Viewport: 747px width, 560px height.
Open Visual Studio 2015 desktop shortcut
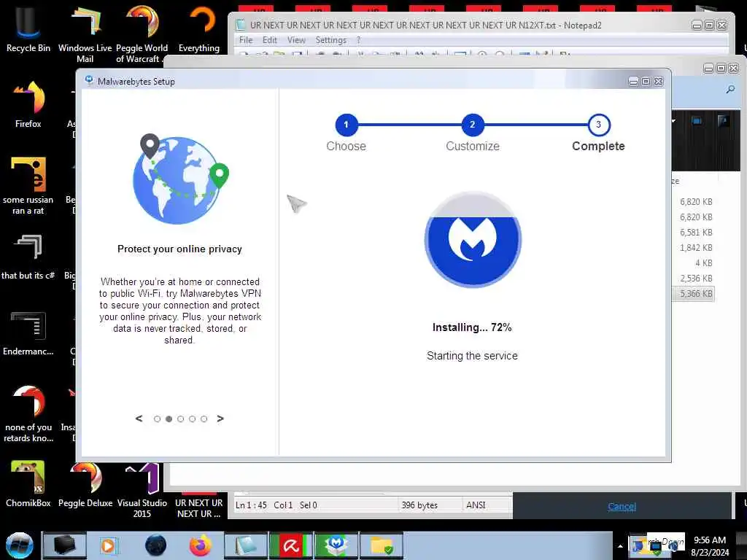click(142, 491)
